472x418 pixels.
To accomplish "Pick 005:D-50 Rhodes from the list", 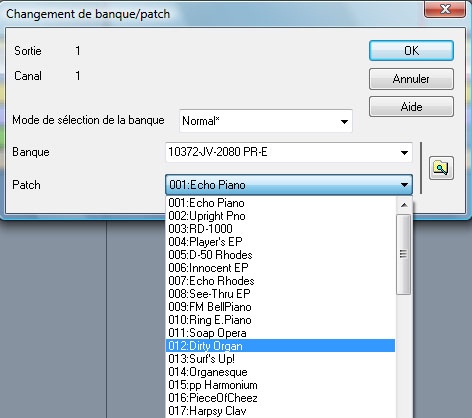I will coord(280,255).
